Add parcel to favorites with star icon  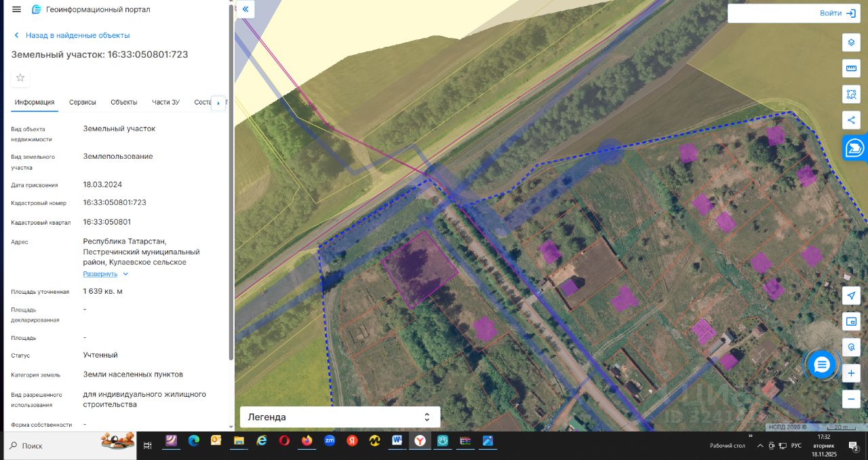(20, 77)
